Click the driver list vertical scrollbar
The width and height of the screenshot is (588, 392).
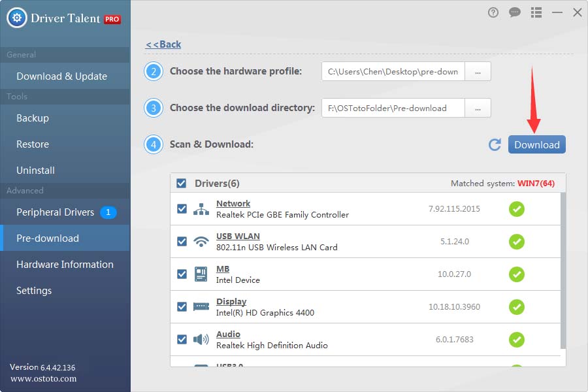[x=563, y=271]
